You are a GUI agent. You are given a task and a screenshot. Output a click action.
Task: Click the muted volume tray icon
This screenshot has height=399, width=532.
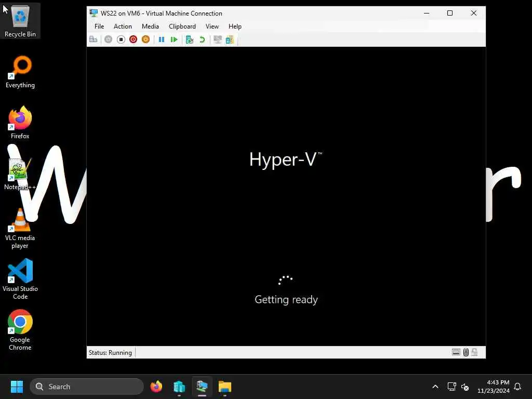pos(465,387)
